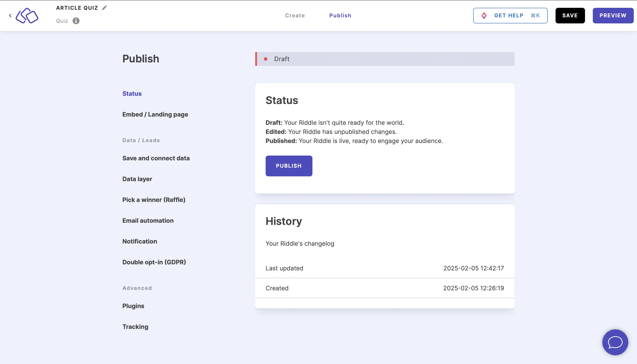The height and width of the screenshot is (364, 637).
Task: Click the PUBLISH button to go live
Action: point(289,166)
